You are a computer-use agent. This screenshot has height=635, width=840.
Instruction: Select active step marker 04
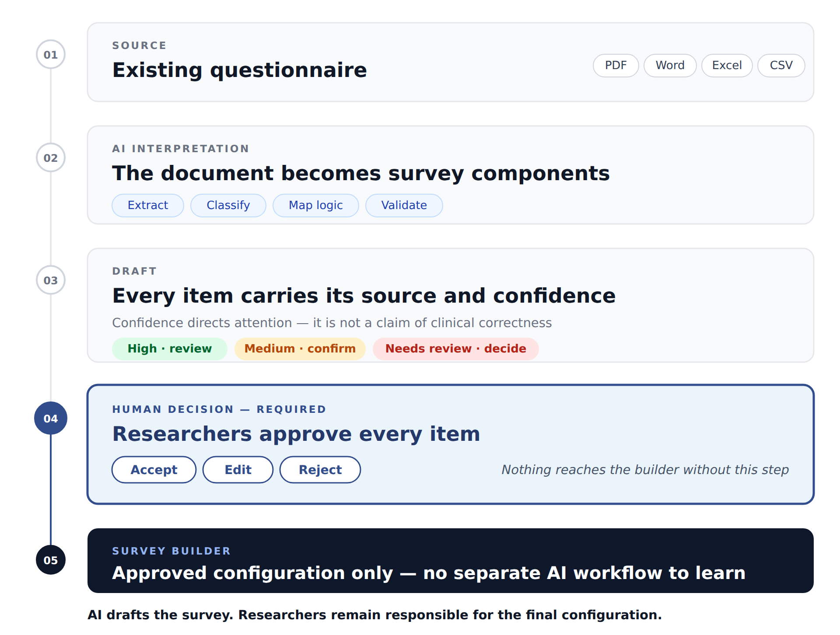pos(51,419)
